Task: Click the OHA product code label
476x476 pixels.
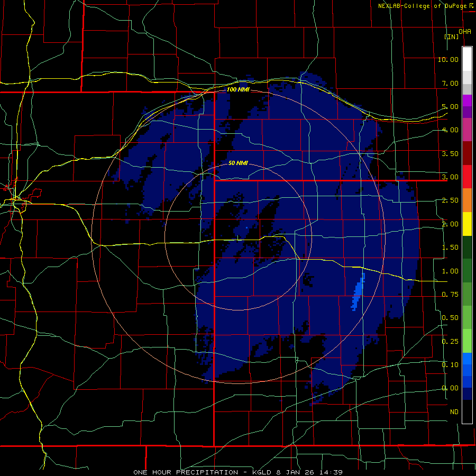Action: tap(465, 32)
